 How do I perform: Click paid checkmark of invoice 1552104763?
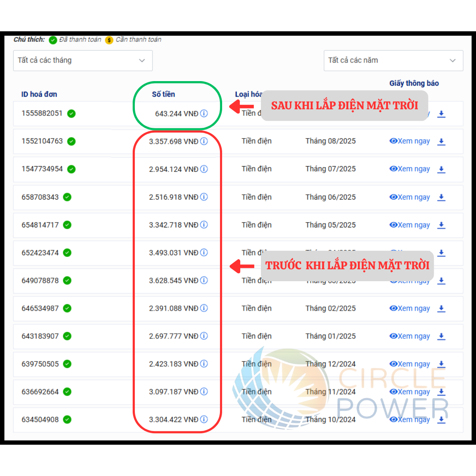(71, 141)
